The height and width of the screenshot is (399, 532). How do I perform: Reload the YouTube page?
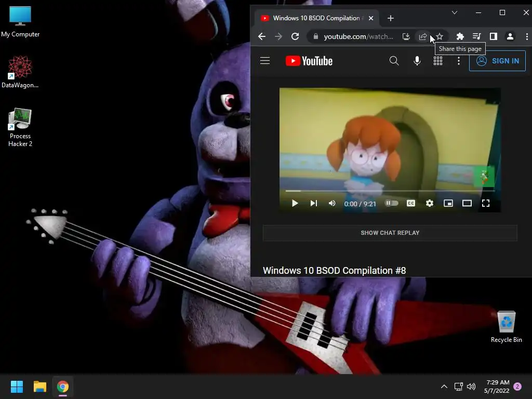[x=295, y=36]
